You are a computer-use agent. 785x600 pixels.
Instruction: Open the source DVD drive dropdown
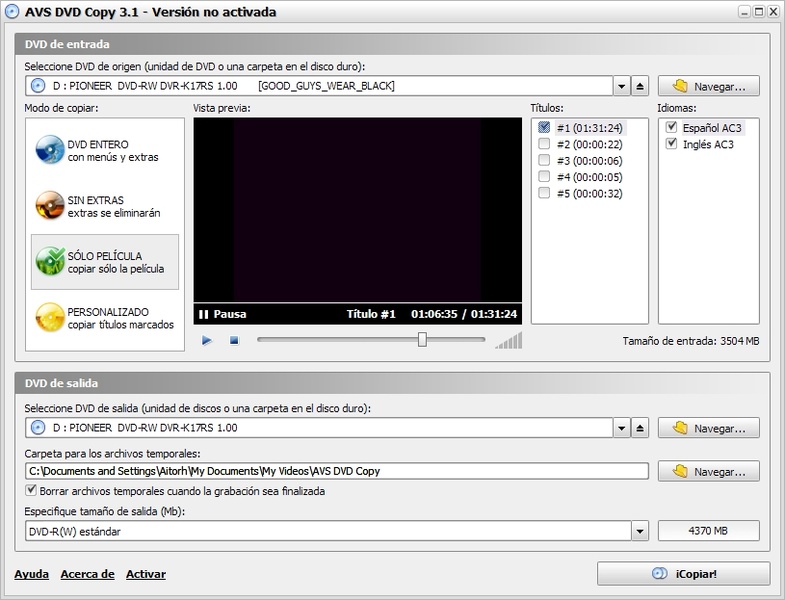click(622, 86)
